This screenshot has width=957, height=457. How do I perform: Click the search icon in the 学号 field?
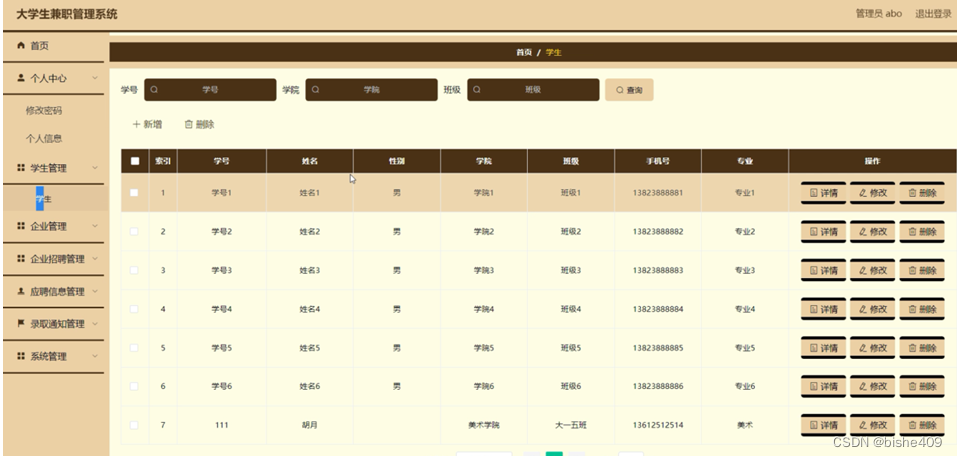coord(154,90)
